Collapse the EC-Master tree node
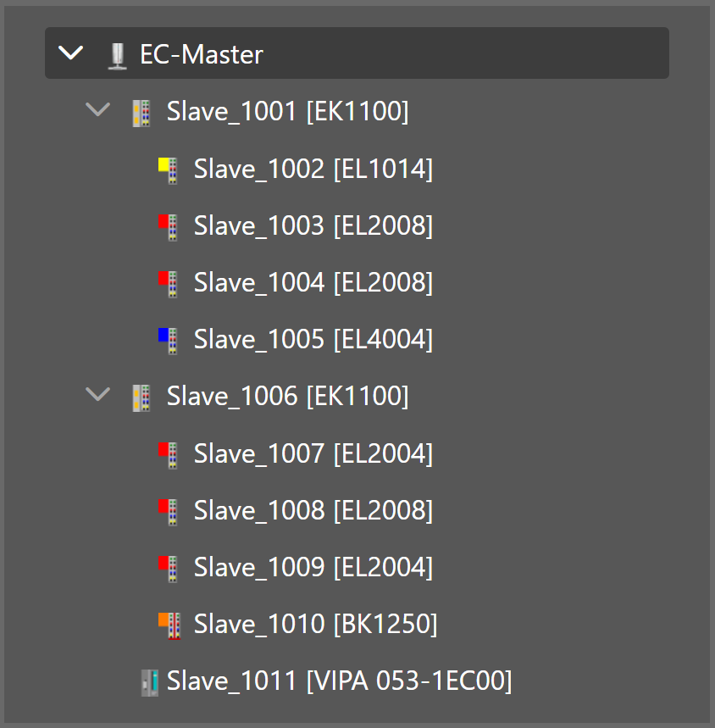This screenshot has width=715, height=728. (x=72, y=53)
